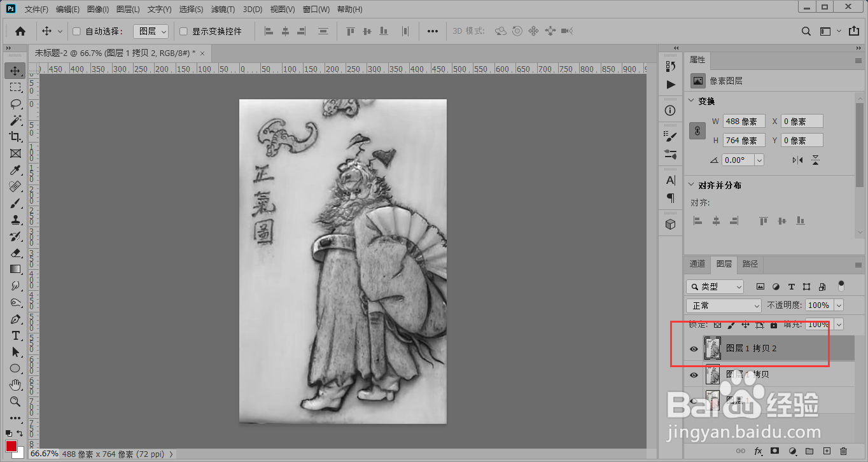Image resolution: width=868 pixels, height=462 pixels.
Task: Hide layer 图层 1 拷贝 via eye icon
Action: point(694,375)
